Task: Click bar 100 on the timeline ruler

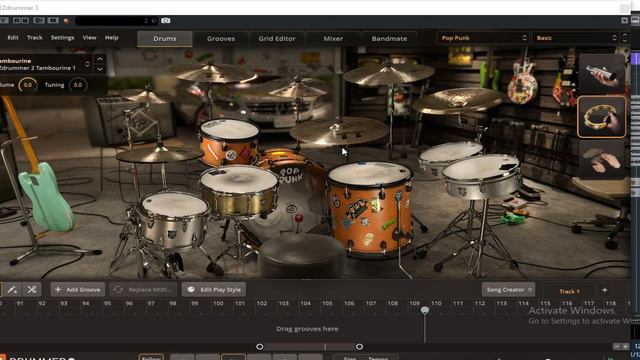Action: (218, 303)
